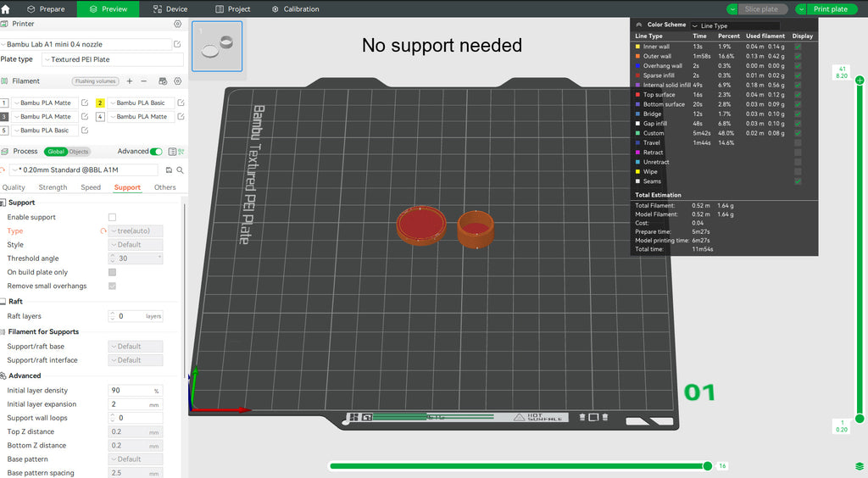Open printer settings gear icon
The width and height of the screenshot is (868, 478).
pyautogui.click(x=177, y=24)
